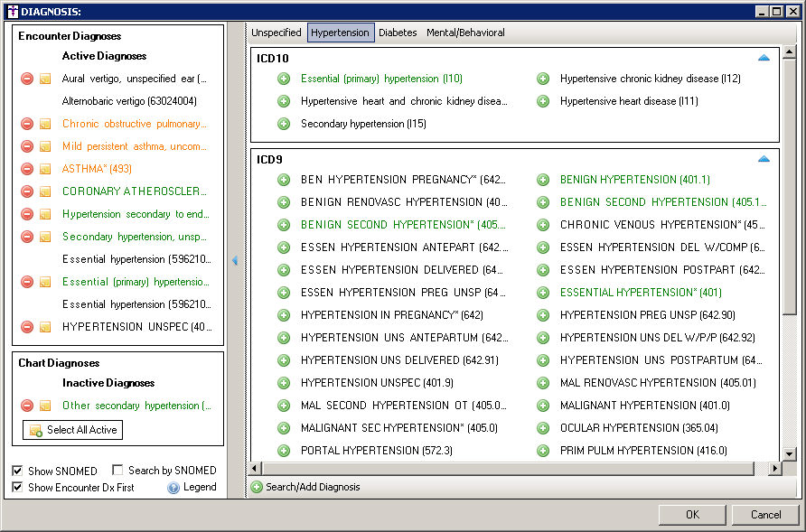
Task: Click red remove icon for CORONARY ATHEROSCLER
Action: pyautogui.click(x=27, y=191)
